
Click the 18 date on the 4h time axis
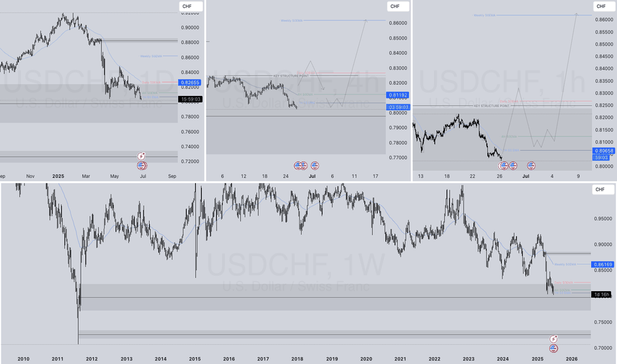pos(265,176)
